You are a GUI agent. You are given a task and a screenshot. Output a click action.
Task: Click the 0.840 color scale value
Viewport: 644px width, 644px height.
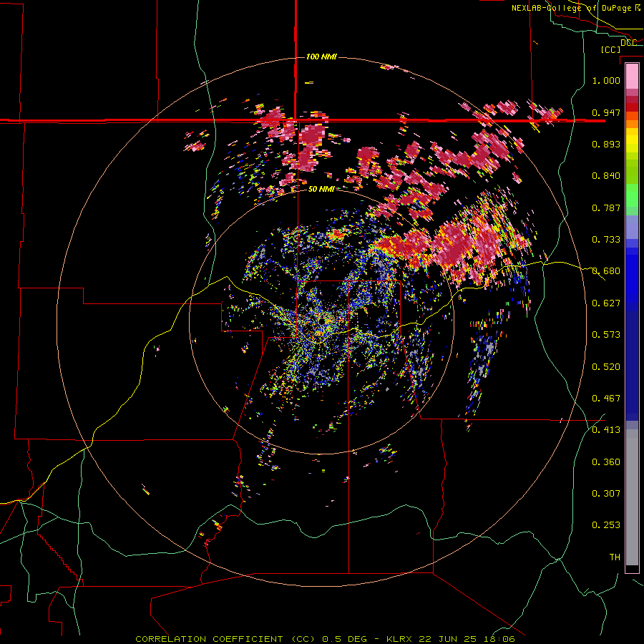coord(606,176)
